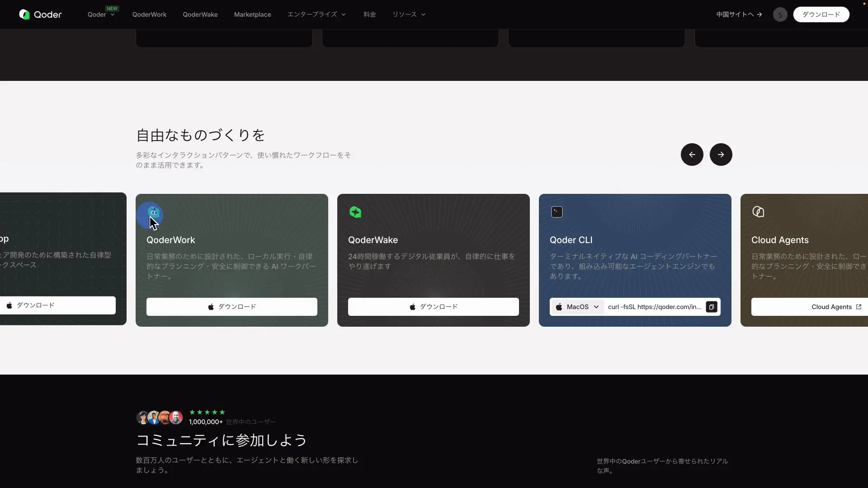Open the Cloud Agents external link button

click(x=809, y=307)
